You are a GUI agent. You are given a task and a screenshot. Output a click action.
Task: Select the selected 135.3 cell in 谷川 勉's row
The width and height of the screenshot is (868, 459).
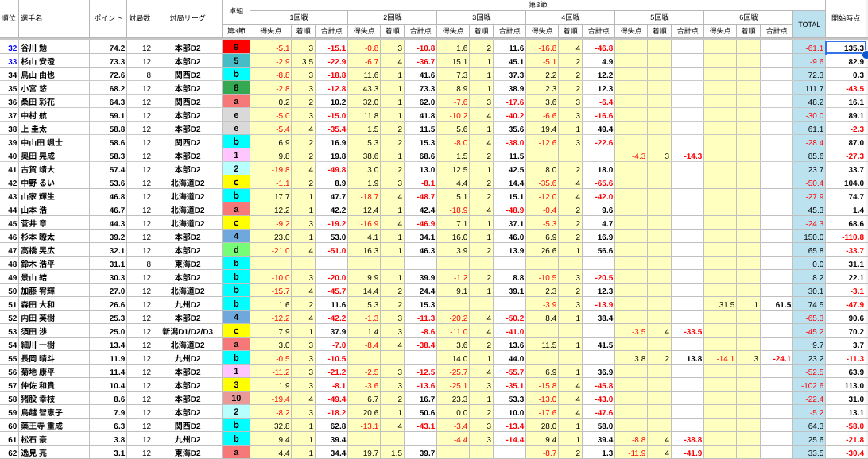pos(846,48)
